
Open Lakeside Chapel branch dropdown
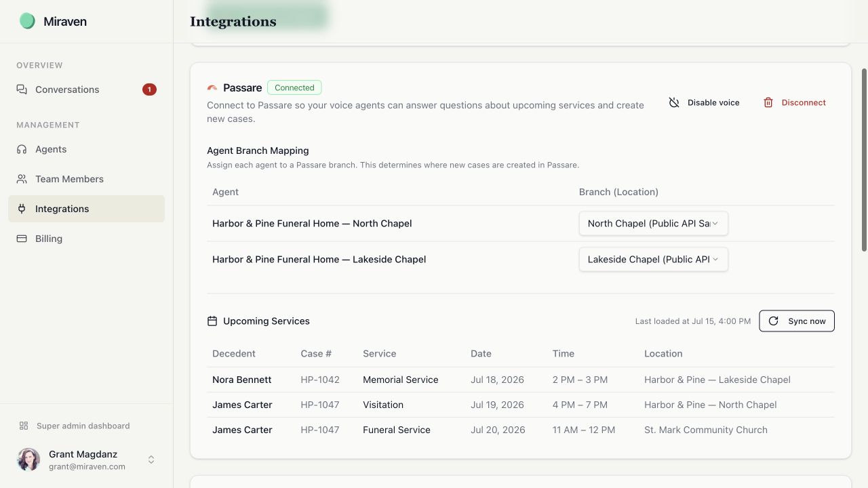[x=654, y=260]
